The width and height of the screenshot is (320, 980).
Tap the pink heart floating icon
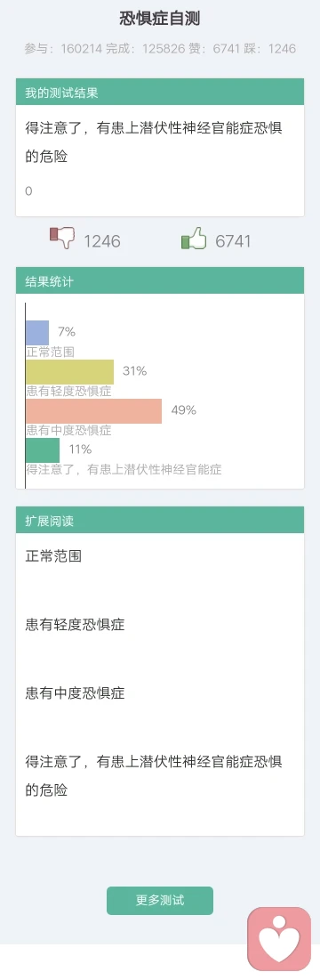(x=279, y=938)
